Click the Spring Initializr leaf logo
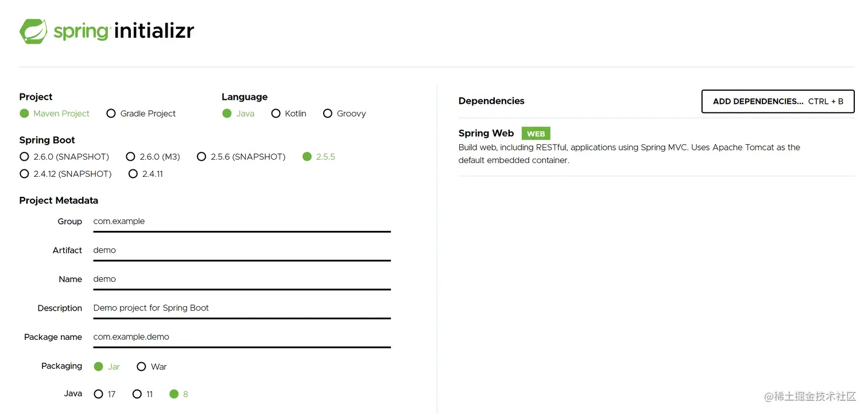 coord(33,31)
